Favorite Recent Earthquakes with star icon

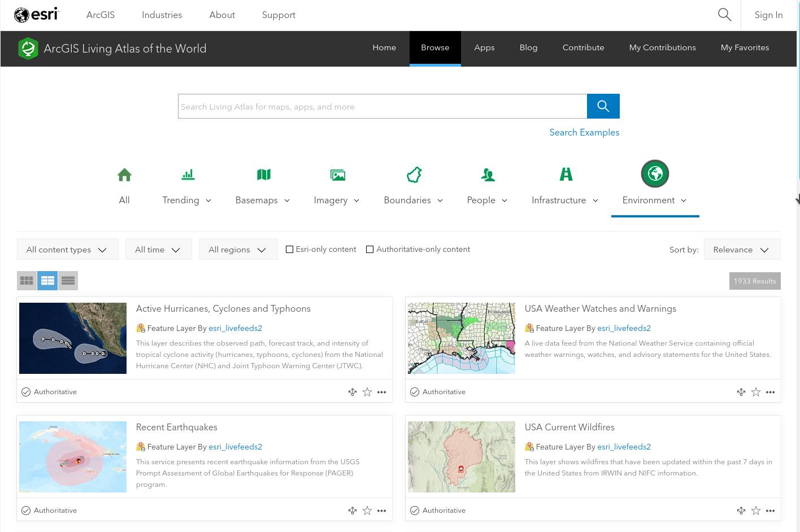coord(367,511)
